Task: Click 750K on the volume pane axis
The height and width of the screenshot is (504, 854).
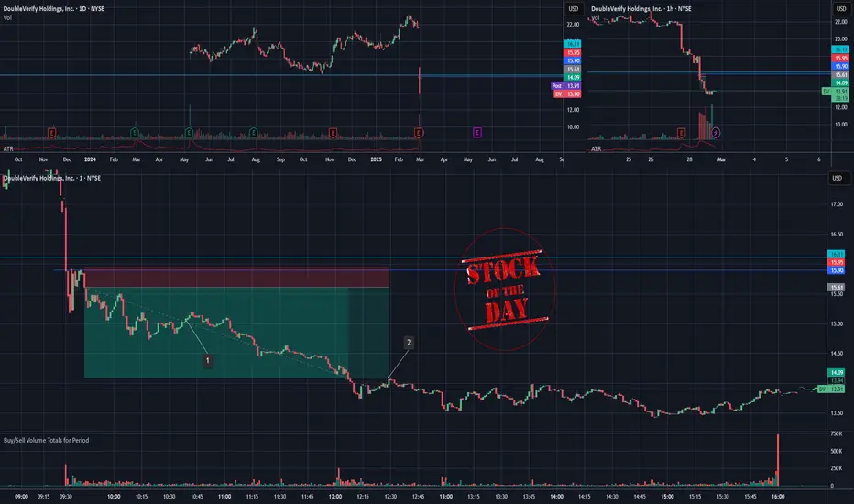Action: [836, 433]
